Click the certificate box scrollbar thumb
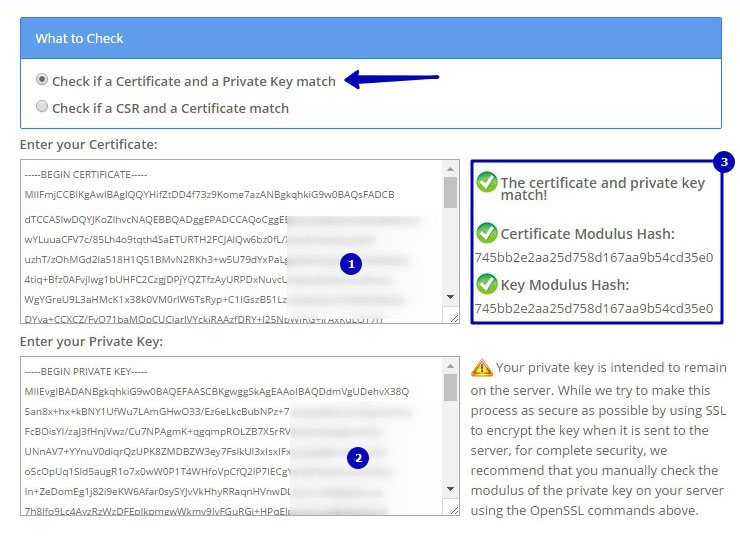Screen dimensions: 740x536 point(451,193)
